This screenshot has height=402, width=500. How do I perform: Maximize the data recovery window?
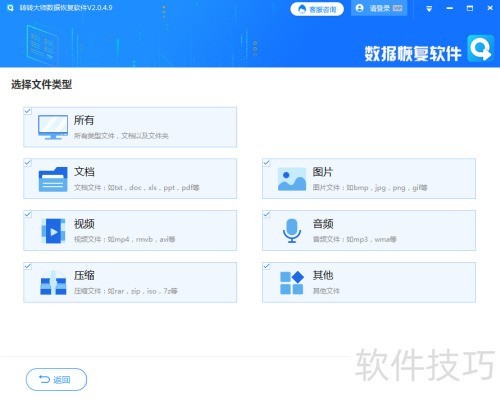pyautogui.click(x=470, y=8)
